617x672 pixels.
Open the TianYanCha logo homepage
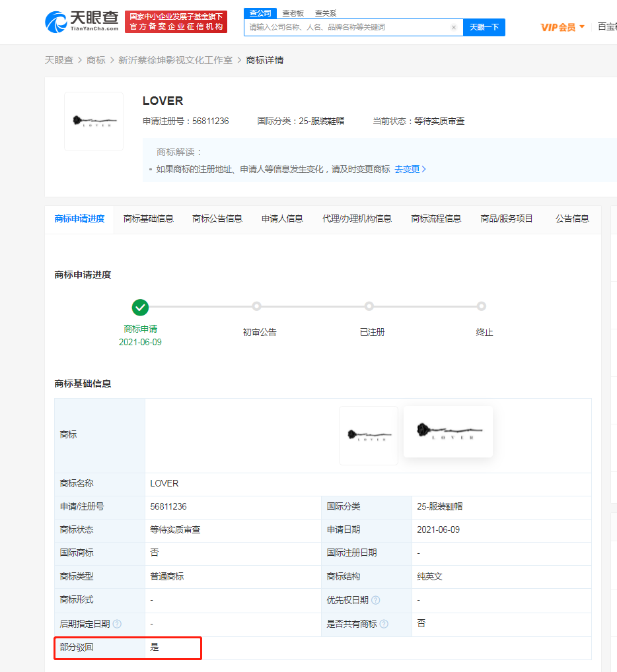pos(82,21)
